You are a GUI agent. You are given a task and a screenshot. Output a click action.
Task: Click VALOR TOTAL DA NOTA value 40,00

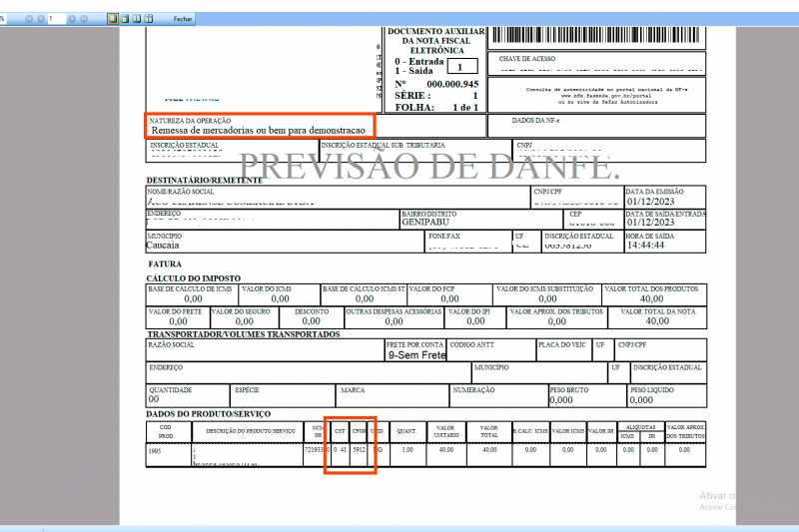click(x=657, y=321)
